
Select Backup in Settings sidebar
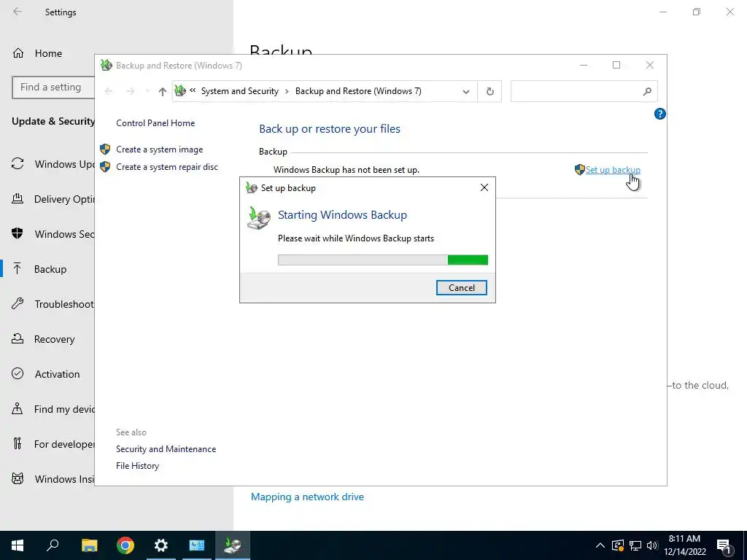click(50, 269)
